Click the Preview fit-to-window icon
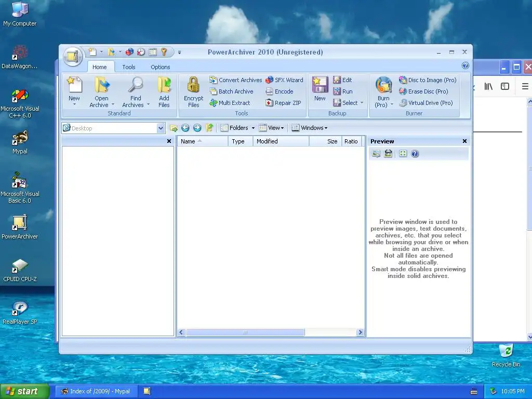The width and height of the screenshot is (532, 399). (403, 154)
